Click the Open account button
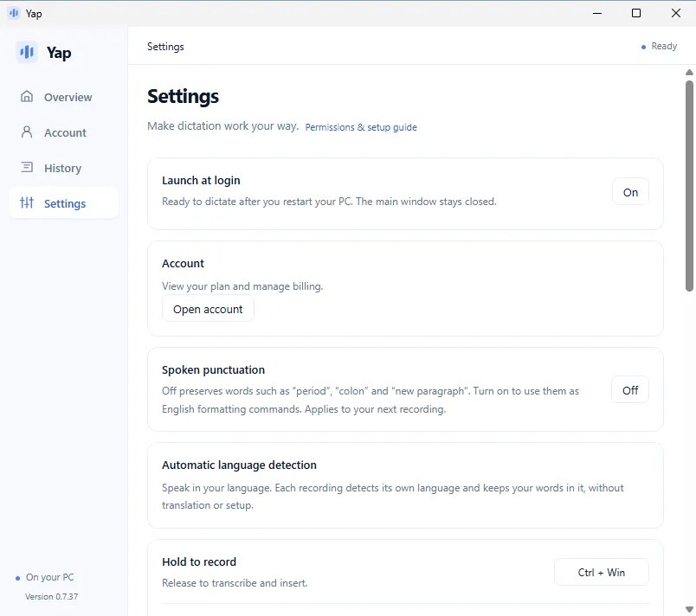The width and height of the screenshot is (696, 616). tap(208, 309)
